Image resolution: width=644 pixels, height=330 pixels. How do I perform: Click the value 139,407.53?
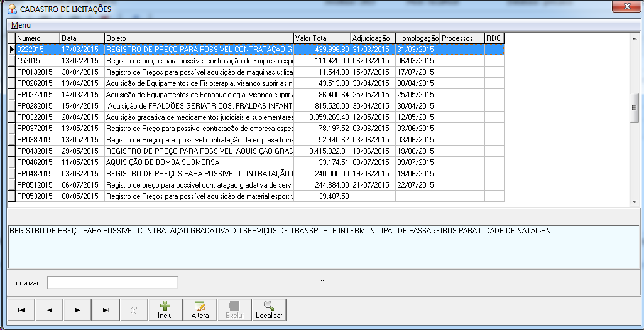(322, 196)
